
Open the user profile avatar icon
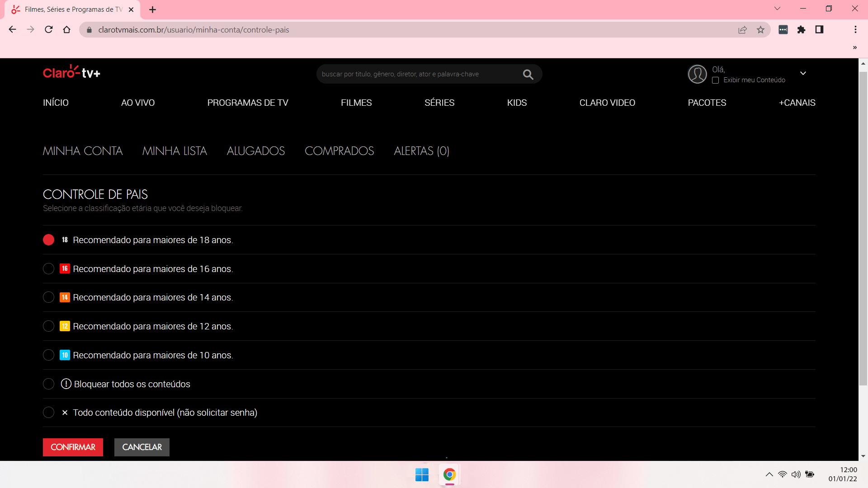click(x=697, y=74)
